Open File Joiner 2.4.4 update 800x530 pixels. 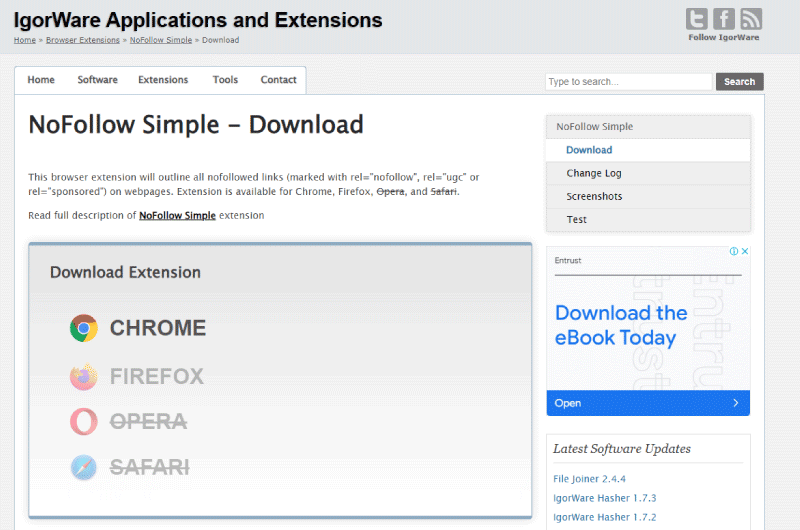[589, 479]
